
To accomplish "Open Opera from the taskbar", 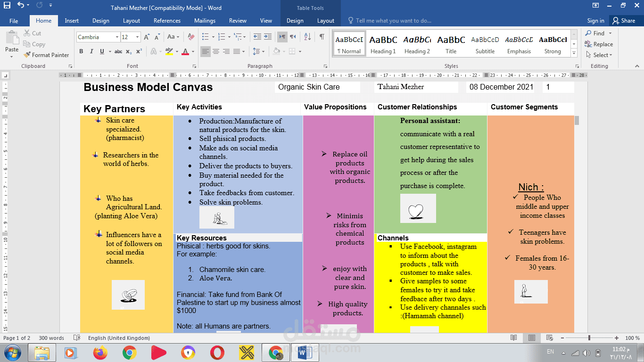I will [217, 353].
